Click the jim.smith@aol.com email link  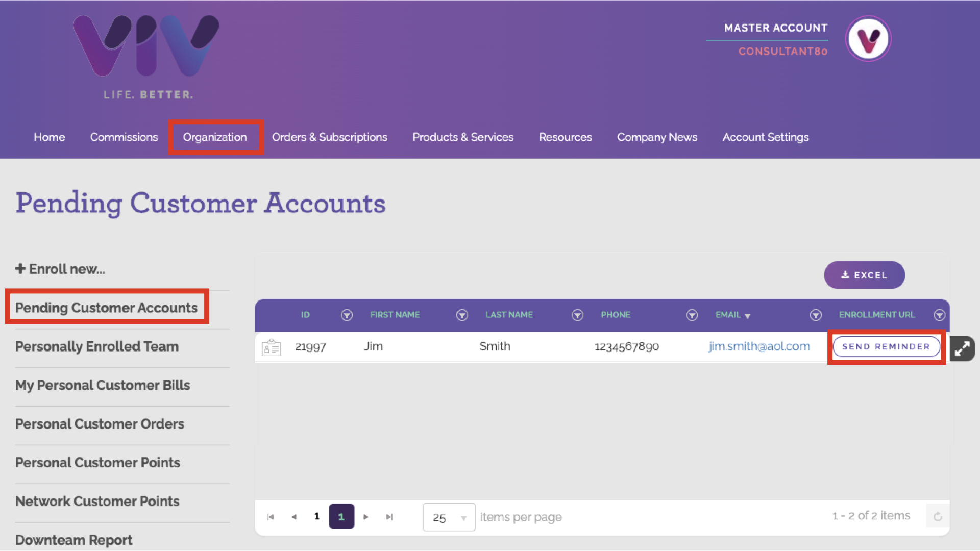(759, 346)
